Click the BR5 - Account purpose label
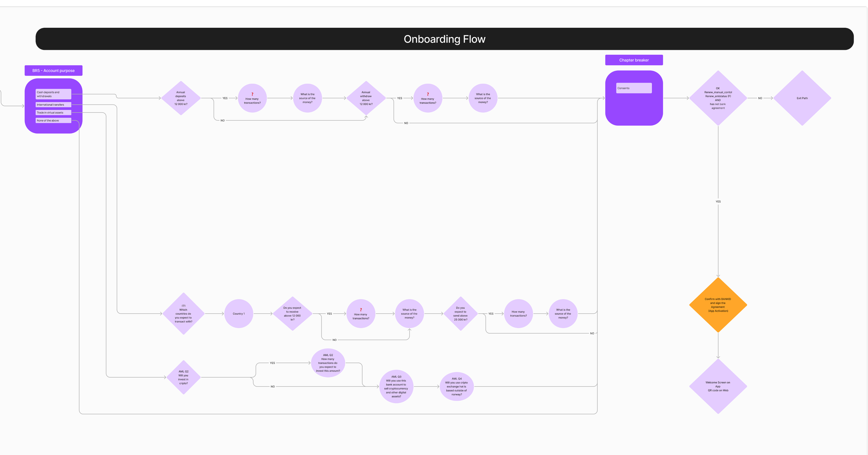The image size is (868, 455). tap(53, 70)
